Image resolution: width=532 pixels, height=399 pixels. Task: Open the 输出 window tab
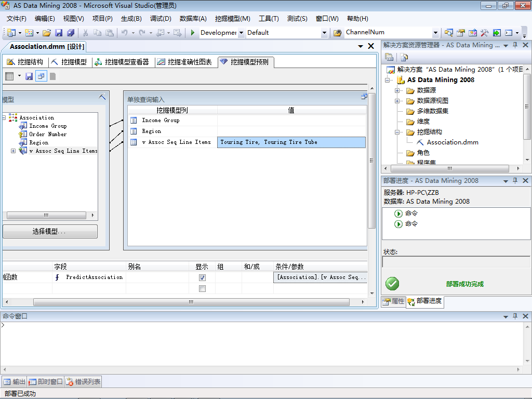15,382
